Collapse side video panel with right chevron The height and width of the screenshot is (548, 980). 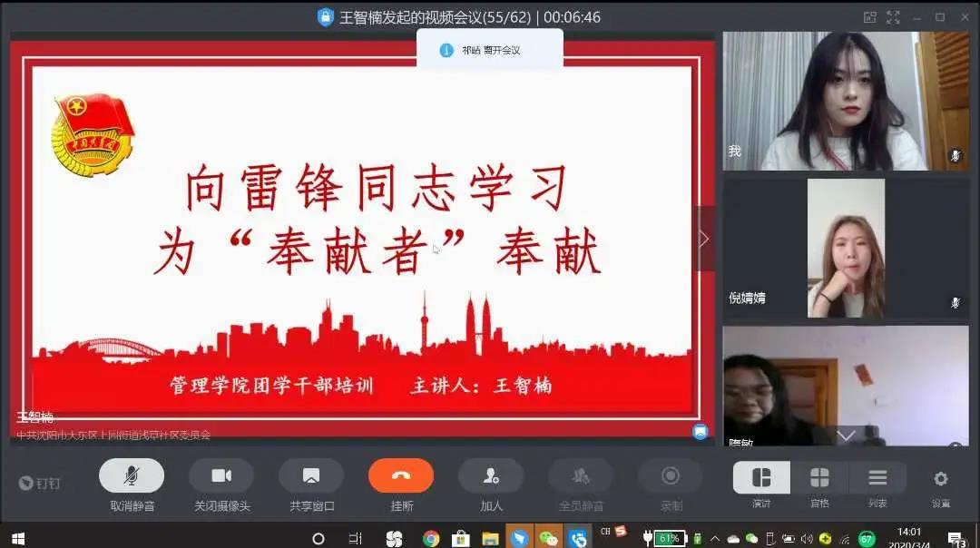point(704,239)
